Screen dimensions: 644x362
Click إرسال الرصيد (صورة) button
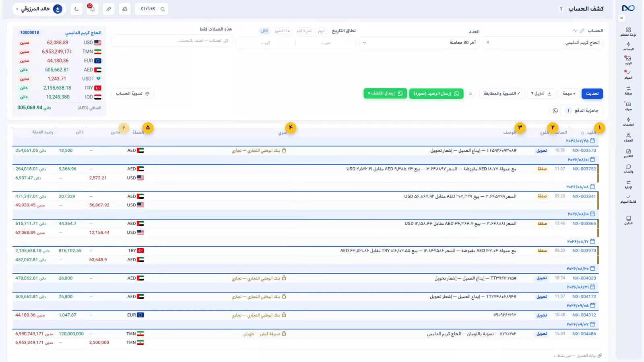tap(436, 93)
